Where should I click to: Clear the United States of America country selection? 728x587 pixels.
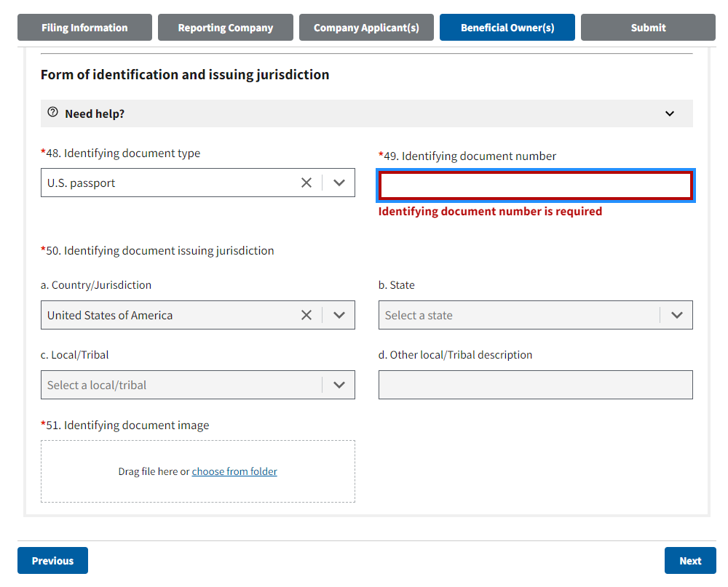[306, 315]
